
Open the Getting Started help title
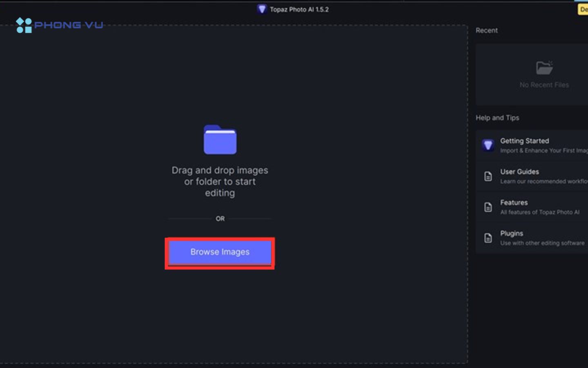click(x=524, y=141)
